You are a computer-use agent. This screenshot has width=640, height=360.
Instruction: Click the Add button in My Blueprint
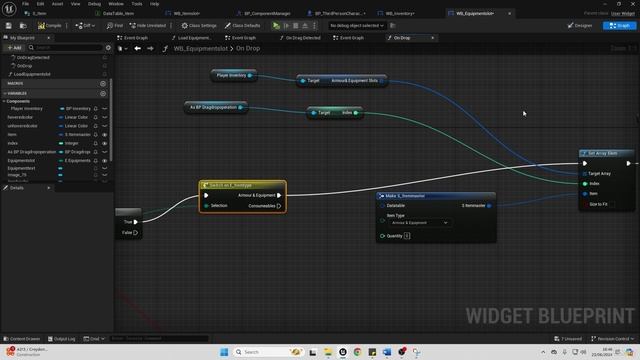pos(14,48)
